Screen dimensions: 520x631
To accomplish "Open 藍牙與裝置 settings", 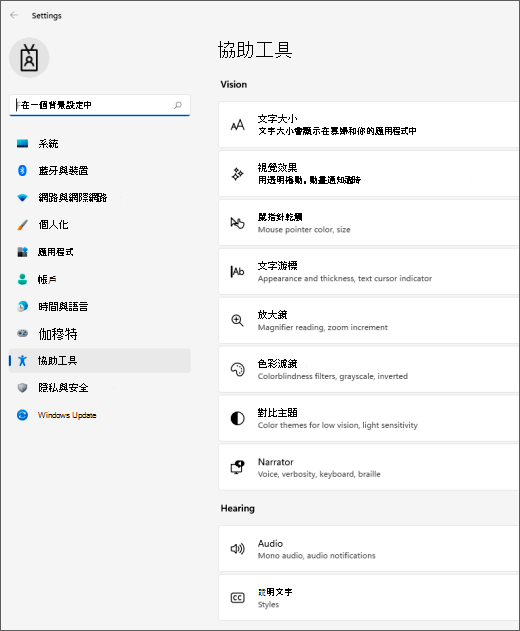I will 100,171.
